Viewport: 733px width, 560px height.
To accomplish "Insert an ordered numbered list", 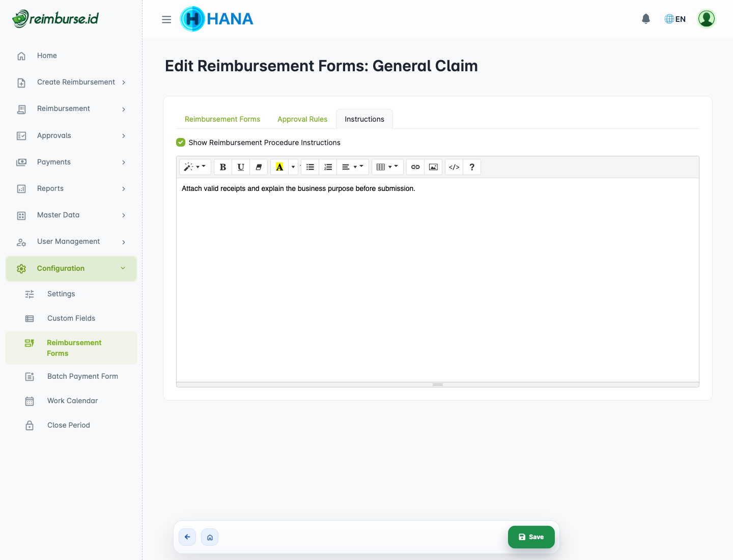I will pyautogui.click(x=328, y=167).
